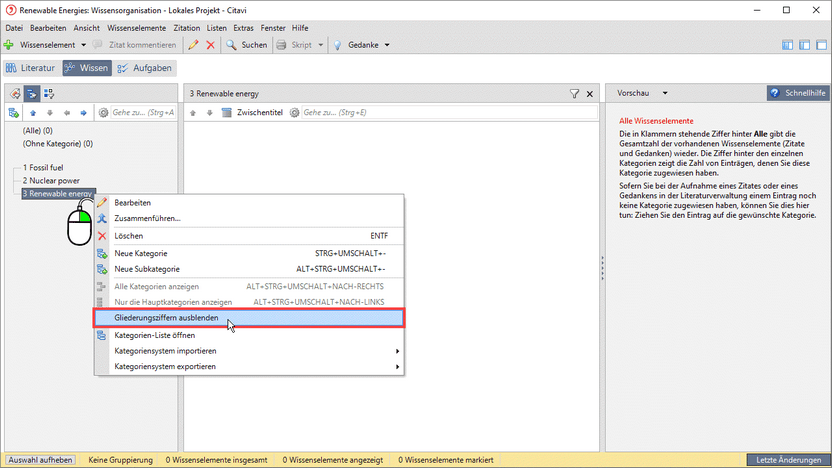The height and width of the screenshot is (468, 832).
Task: Open the Gedanke dropdown arrow
Action: [x=387, y=45]
